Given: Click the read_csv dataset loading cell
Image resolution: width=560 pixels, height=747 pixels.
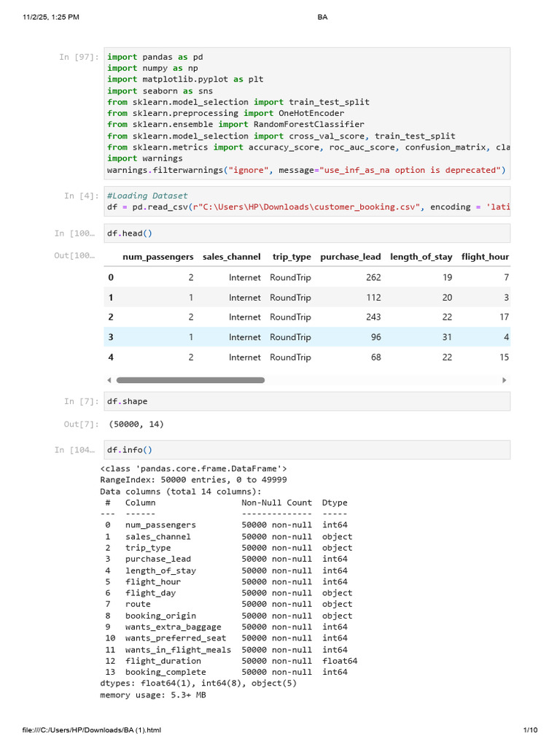Looking at the screenshot, I should coord(307,201).
